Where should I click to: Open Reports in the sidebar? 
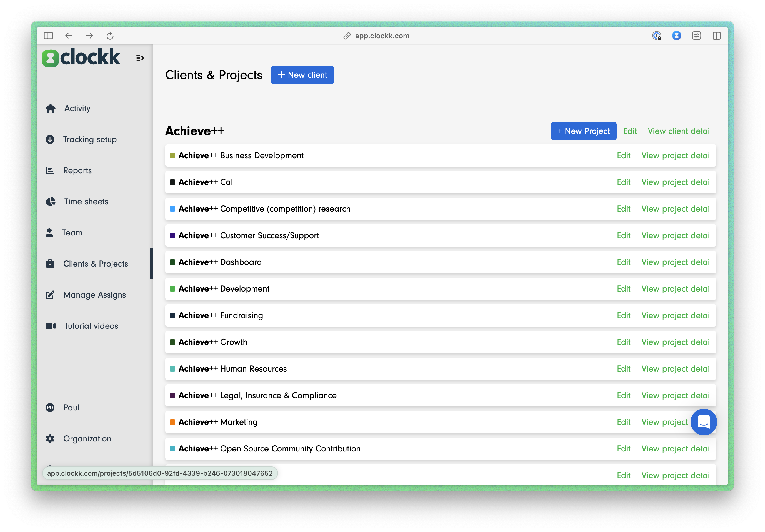click(77, 170)
